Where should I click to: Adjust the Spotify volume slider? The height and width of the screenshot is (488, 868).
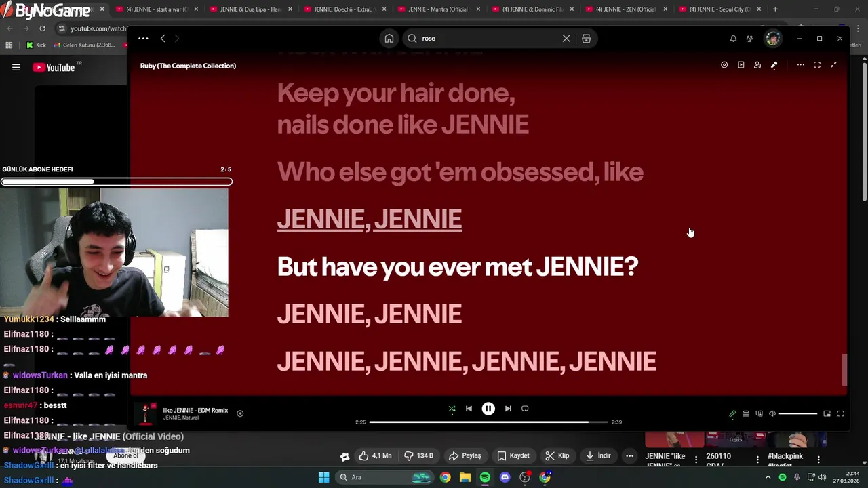tap(798, 413)
